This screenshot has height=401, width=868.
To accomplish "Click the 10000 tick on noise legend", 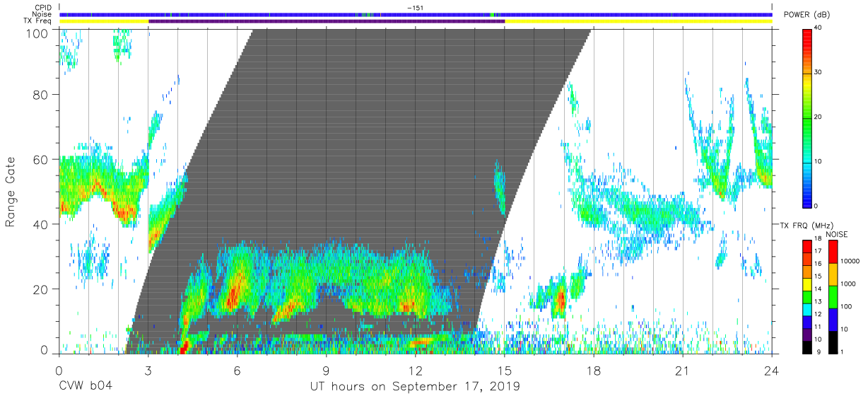I will (x=850, y=262).
